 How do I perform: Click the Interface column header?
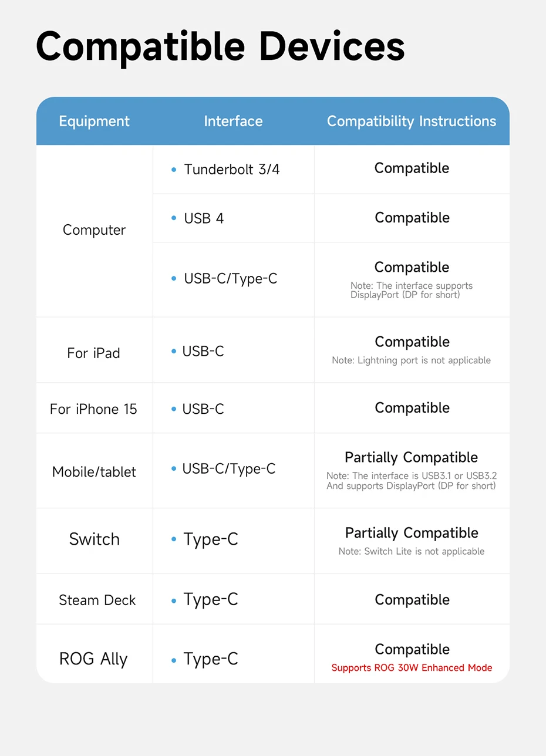233,122
